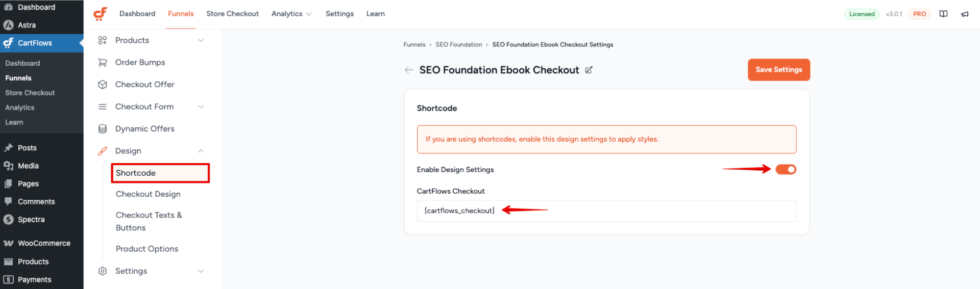This screenshot has width=980, height=289.
Task: Click the CartFlows icon in WordPress menu
Action: click(9, 43)
